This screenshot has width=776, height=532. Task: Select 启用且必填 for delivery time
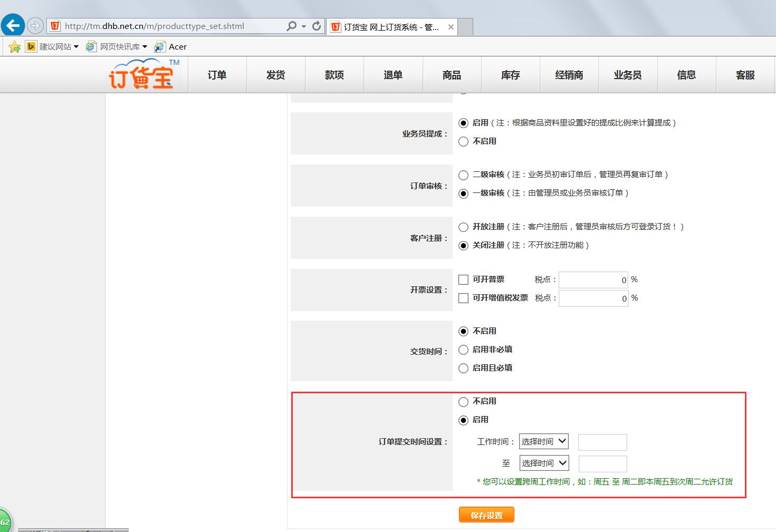point(463,368)
